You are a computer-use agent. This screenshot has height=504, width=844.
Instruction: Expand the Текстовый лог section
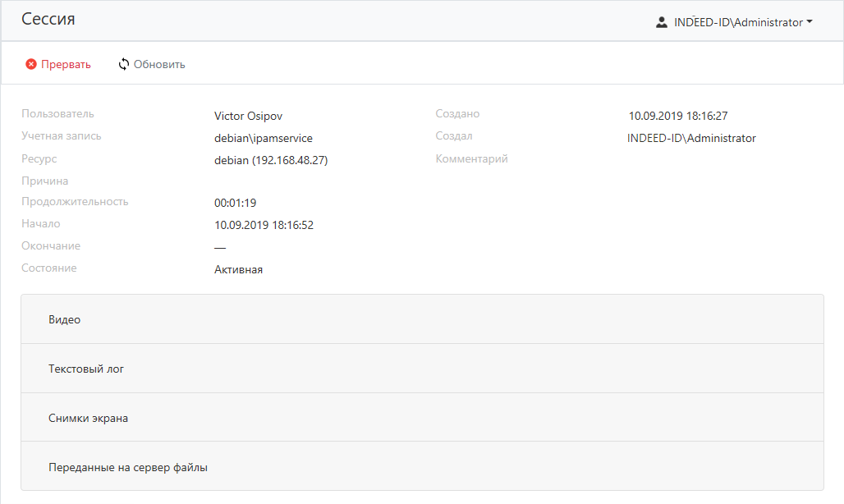point(86,369)
